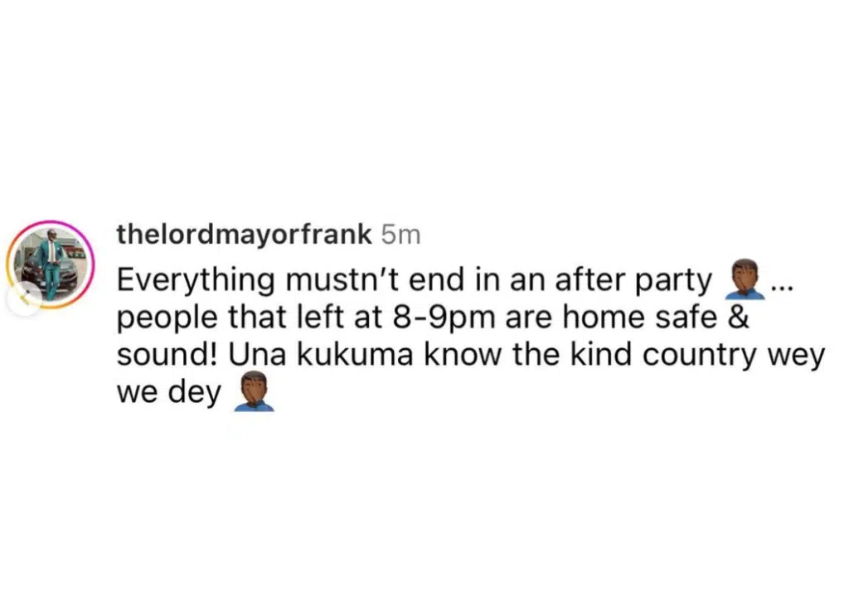Click the facepalm emoji after 'we dey'

point(254,391)
